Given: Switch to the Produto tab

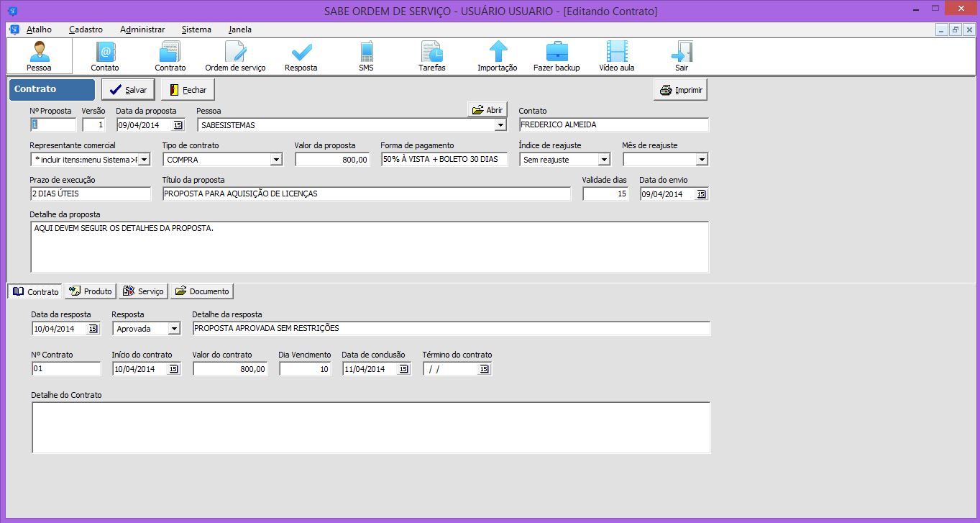Looking at the screenshot, I should [90, 291].
